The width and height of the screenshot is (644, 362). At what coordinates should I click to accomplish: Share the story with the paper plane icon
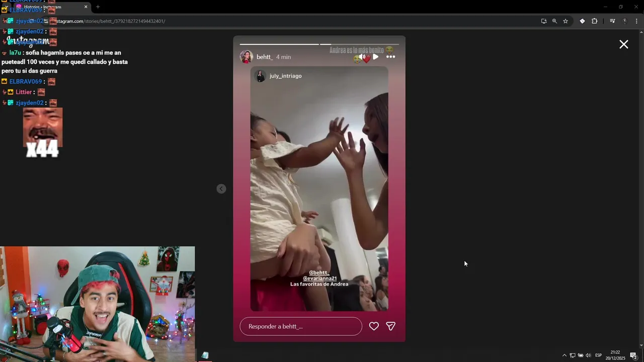point(390,326)
